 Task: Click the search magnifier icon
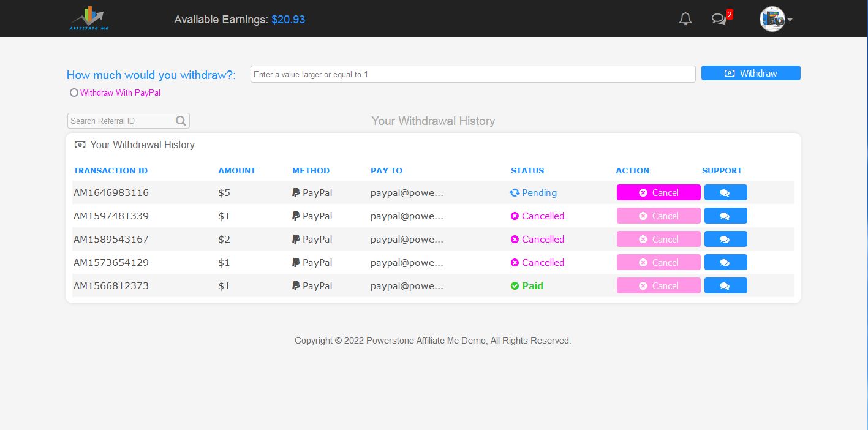[x=181, y=121]
